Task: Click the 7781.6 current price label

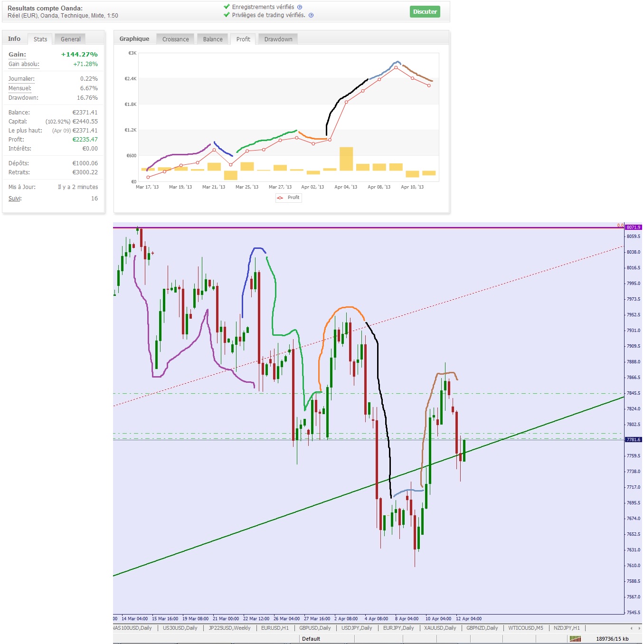Action: 634,440
